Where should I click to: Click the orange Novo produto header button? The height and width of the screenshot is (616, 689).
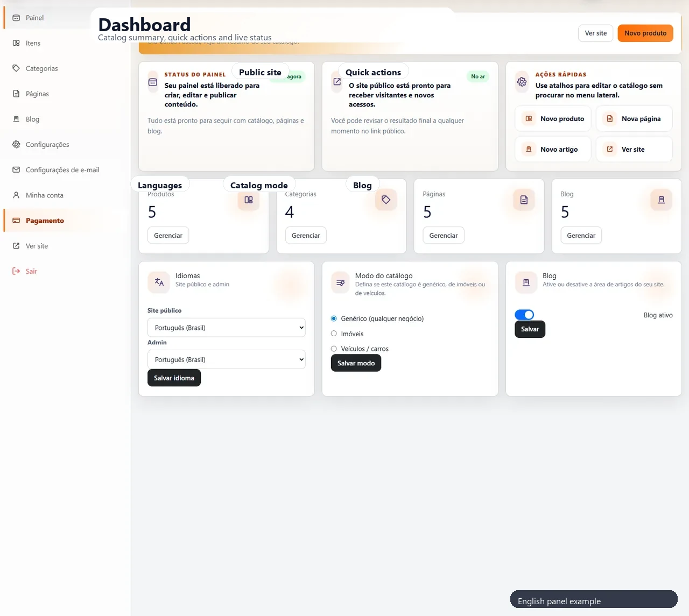[645, 33]
